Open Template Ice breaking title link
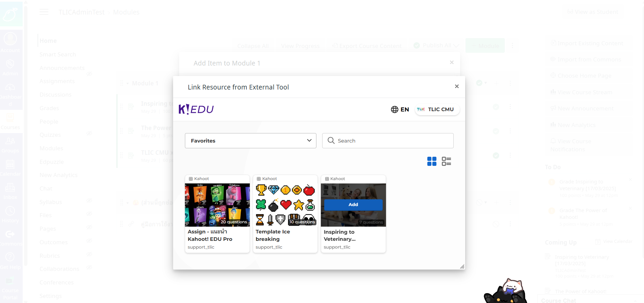644x303 pixels. tap(272, 235)
